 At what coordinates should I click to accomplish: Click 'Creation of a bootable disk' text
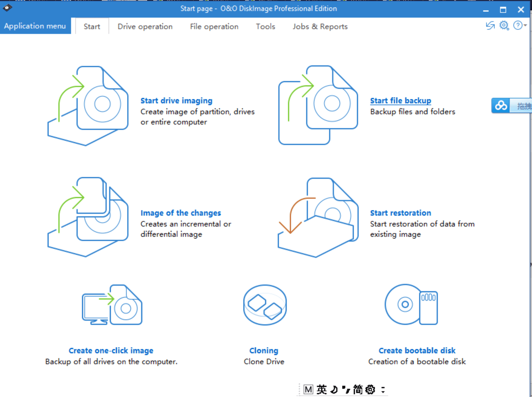tap(417, 362)
